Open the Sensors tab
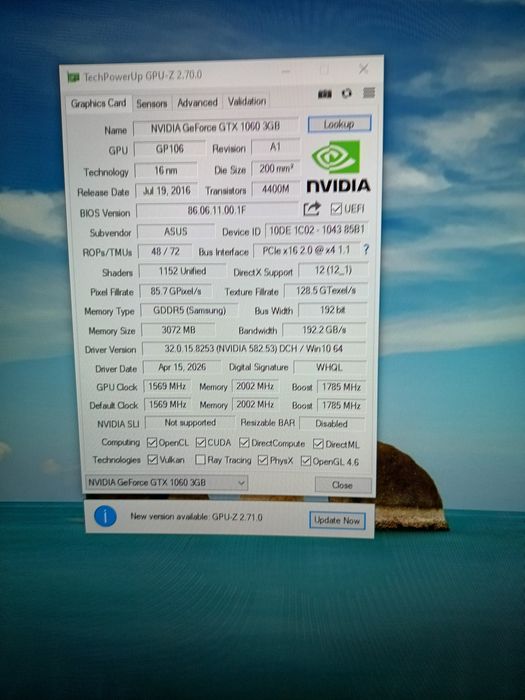 click(x=151, y=104)
